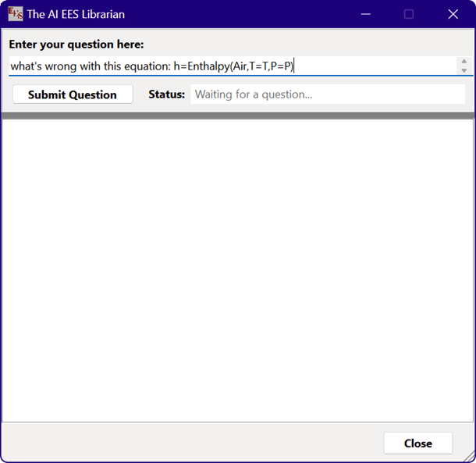Click the disabled maximize window button
The width and height of the screenshot is (476, 463).
[408, 14]
